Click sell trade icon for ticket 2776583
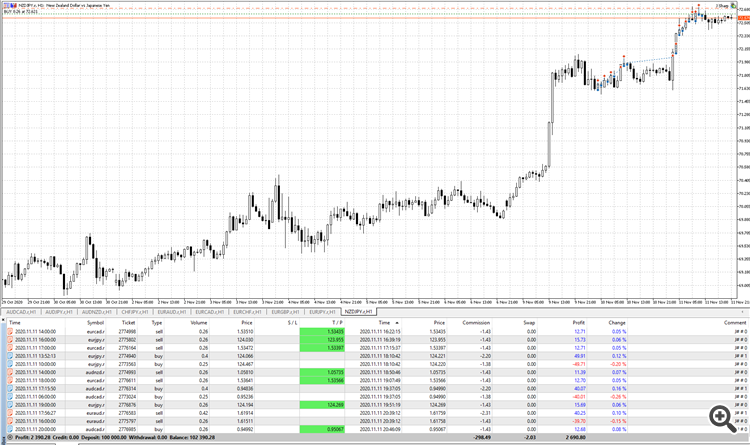The image size is (750, 445). tap(10, 412)
